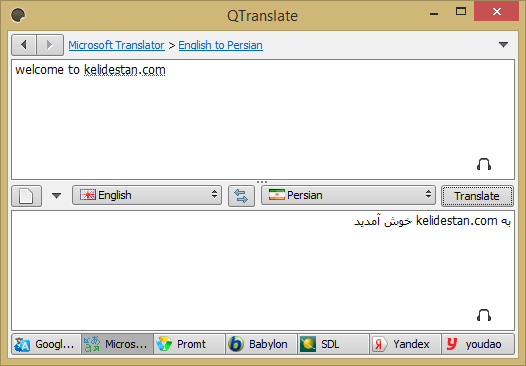Swap translation direction with the arrows icon
526x366 pixels.
[x=241, y=196]
